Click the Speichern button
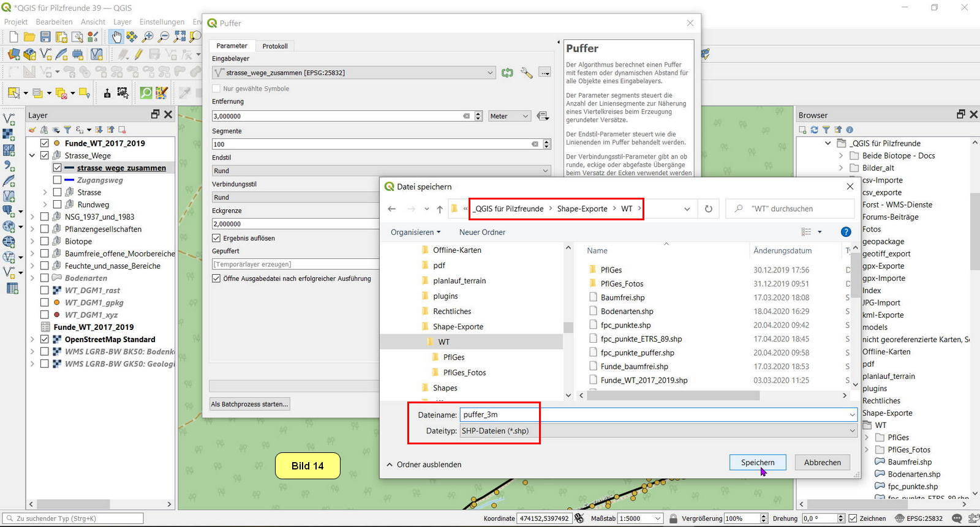 pyautogui.click(x=757, y=463)
